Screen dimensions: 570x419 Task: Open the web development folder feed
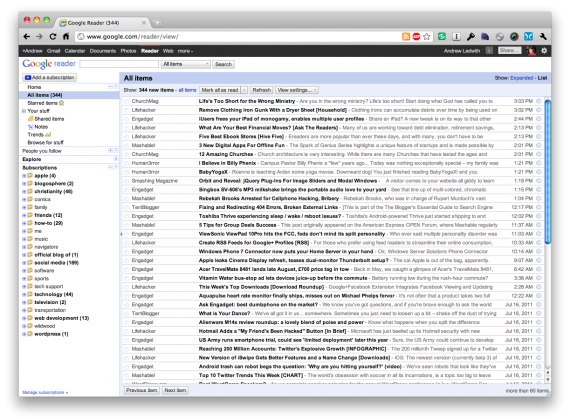tap(61, 318)
